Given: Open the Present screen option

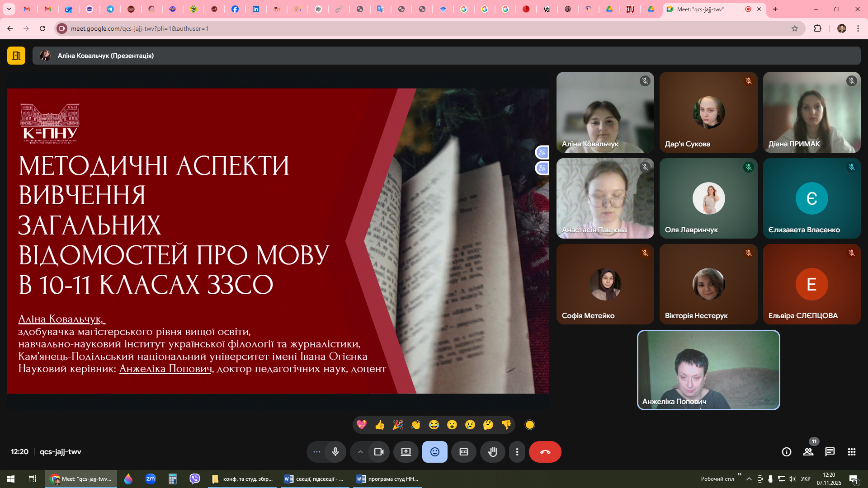Looking at the screenshot, I should click(406, 452).
